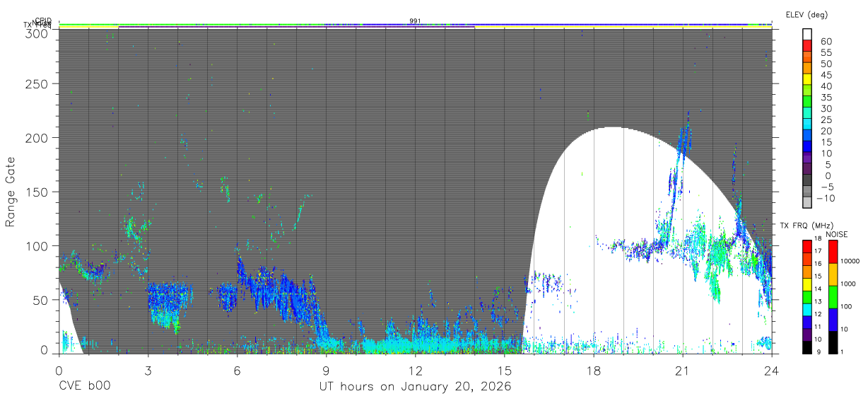
Task: Click the green swatch in NOISE scale
Action: (832, 296)
